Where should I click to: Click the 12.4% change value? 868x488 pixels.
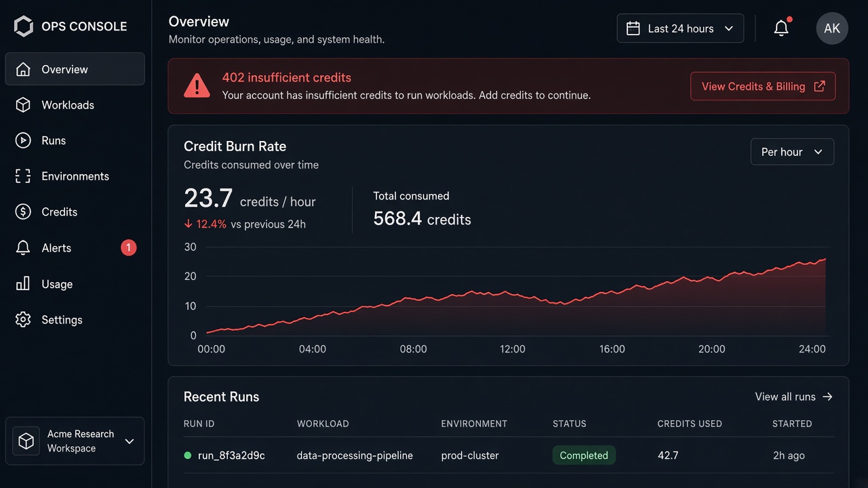(x=212, y=224)
